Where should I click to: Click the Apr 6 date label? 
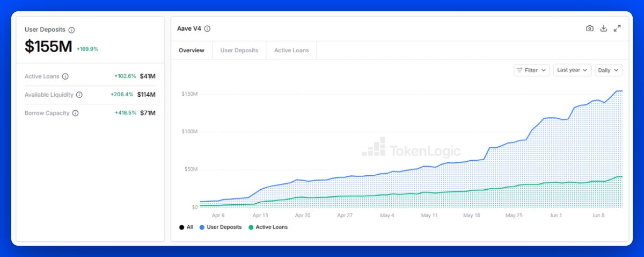coord(218,215)
